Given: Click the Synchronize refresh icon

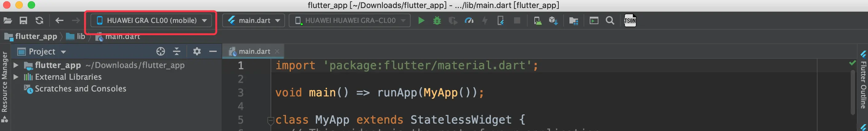Looking at the screenshot, I should pos(39,21).
